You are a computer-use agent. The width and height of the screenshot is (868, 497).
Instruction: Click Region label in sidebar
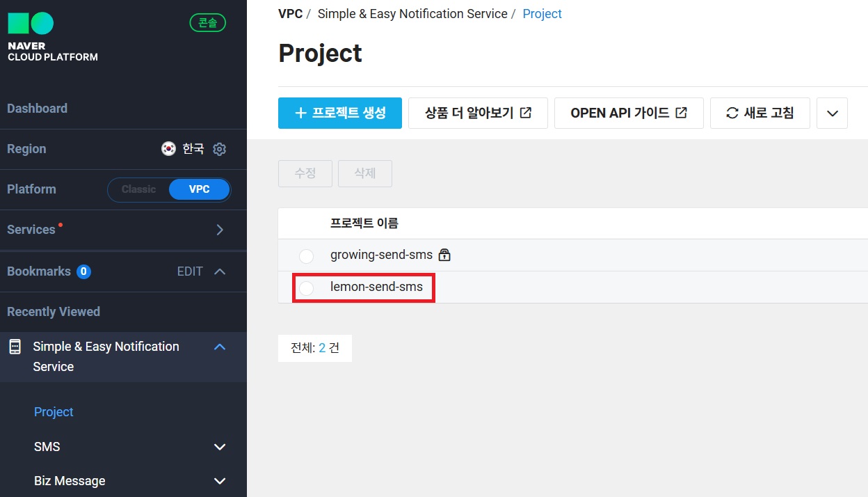[26, 149]
